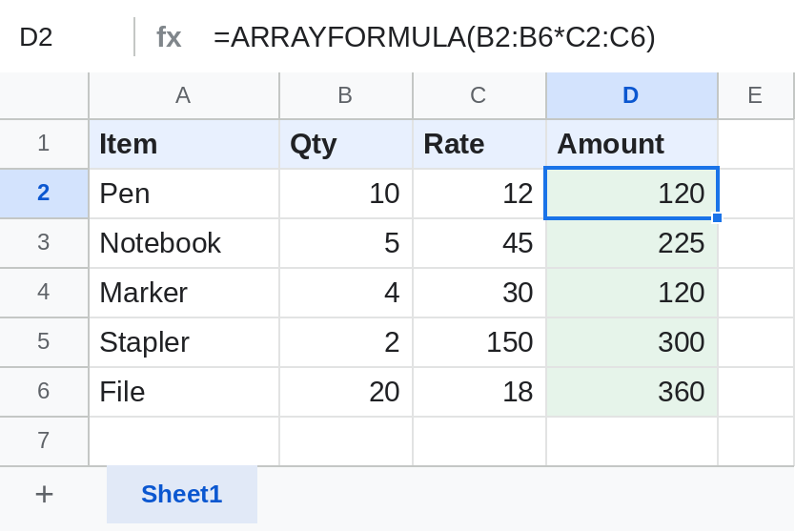
Task: Click the Item header cell
Action: [x=184, y=144]
